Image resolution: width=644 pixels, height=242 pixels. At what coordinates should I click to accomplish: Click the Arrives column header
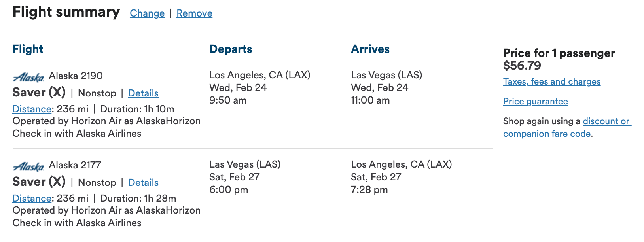371,49
